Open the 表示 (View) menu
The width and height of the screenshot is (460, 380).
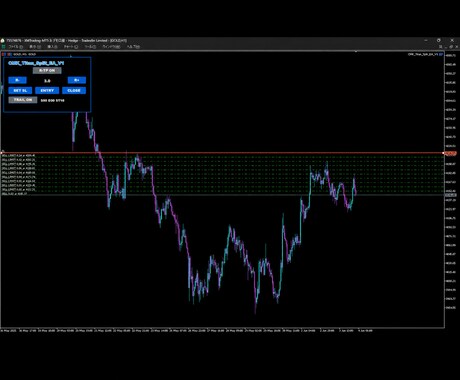[x=35, y=47]
